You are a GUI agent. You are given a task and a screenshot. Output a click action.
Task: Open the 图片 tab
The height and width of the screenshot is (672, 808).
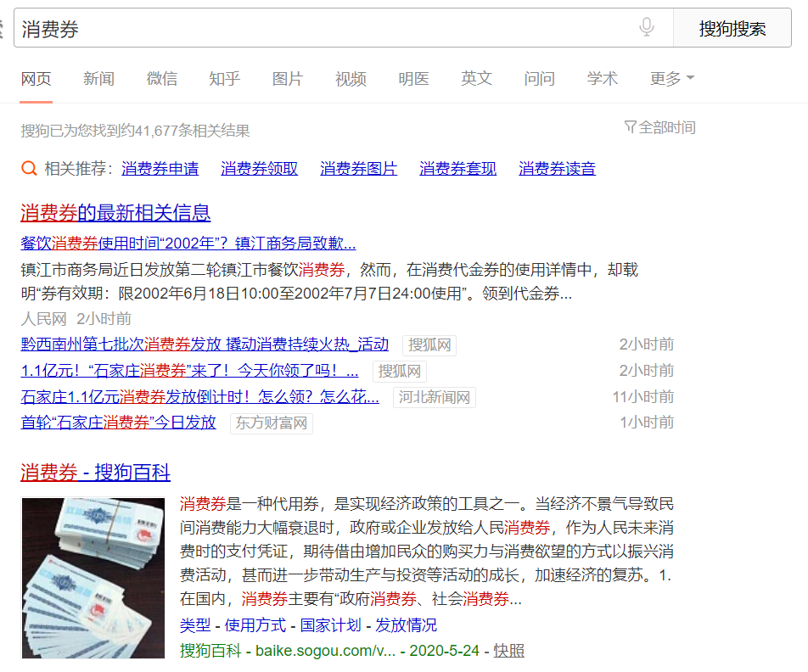(288, 78)
